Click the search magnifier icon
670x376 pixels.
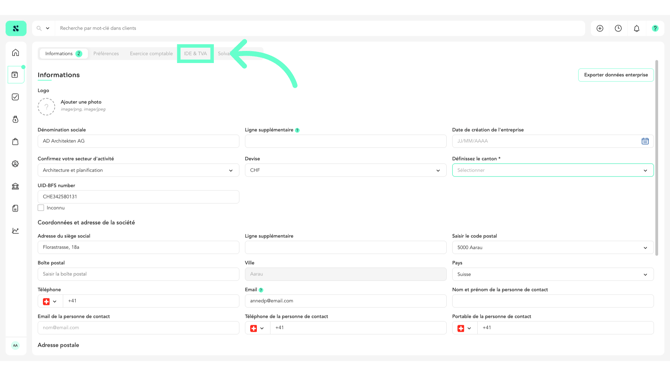[x=39, y=28]
